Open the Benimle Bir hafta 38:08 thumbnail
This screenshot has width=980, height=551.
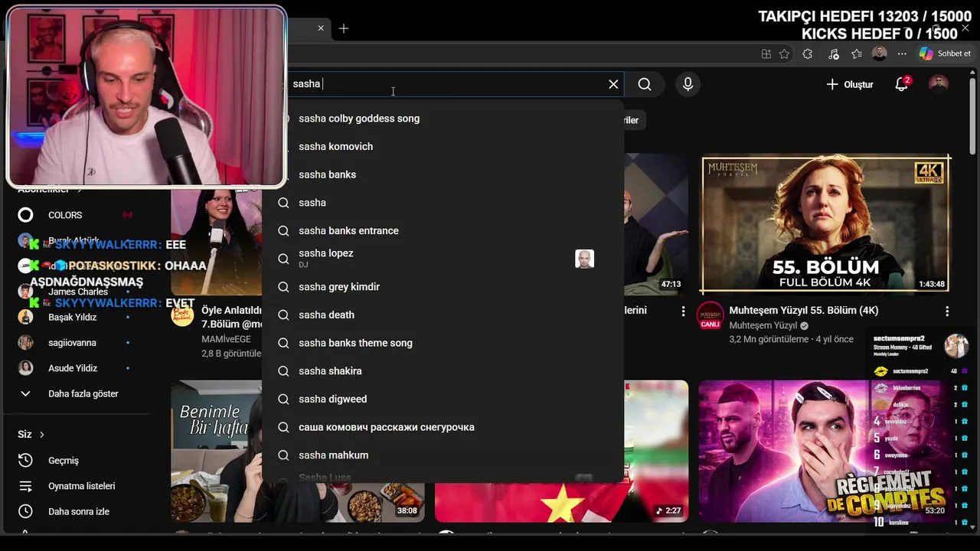217,452
